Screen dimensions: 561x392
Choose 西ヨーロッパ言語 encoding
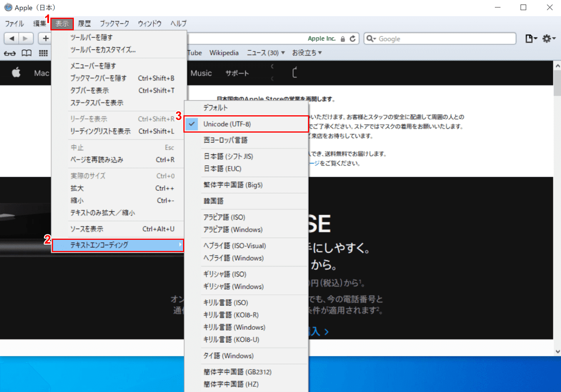pos(246,140)
